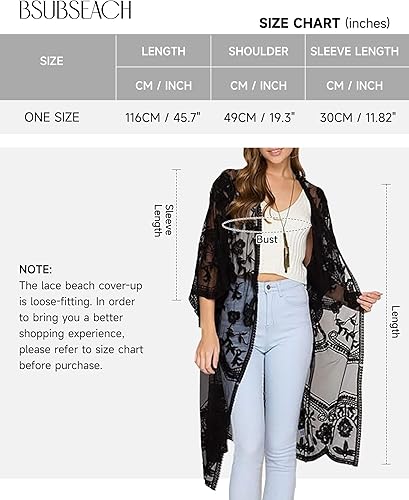Click the loose-fitting note paragraph
The image size is (409, 500).
(x=81, y=325)
